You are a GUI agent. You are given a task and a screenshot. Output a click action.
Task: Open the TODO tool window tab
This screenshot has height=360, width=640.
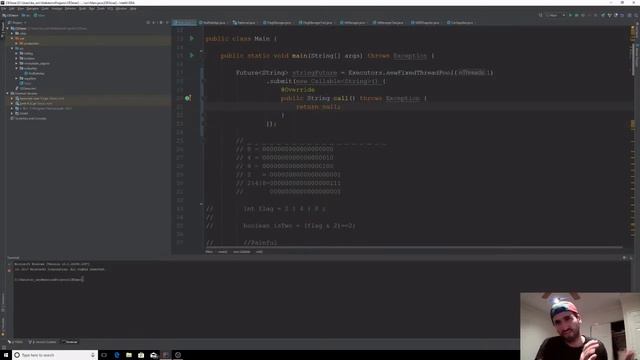click(x=16, y=342)
